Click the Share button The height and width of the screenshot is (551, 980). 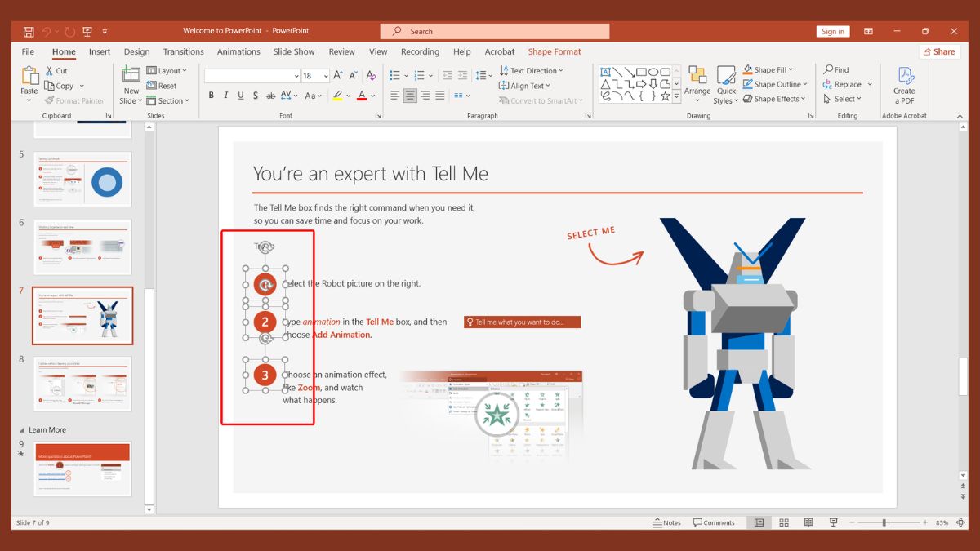point(939,51)
